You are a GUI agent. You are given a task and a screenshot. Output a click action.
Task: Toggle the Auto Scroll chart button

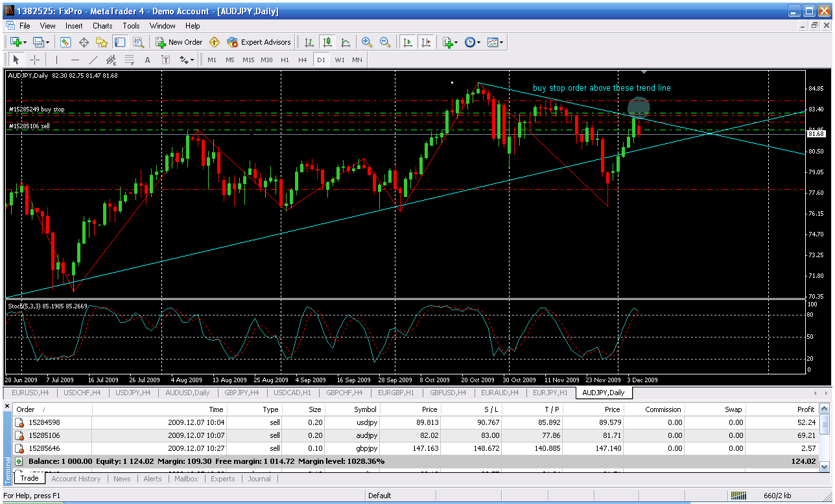(x=408, y=42)
